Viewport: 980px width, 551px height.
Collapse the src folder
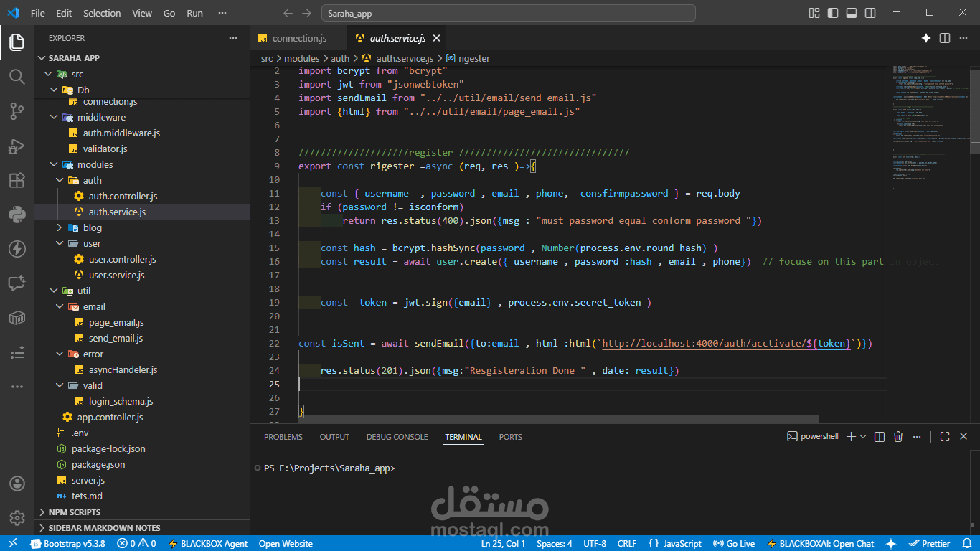click(x=142, y=74)
